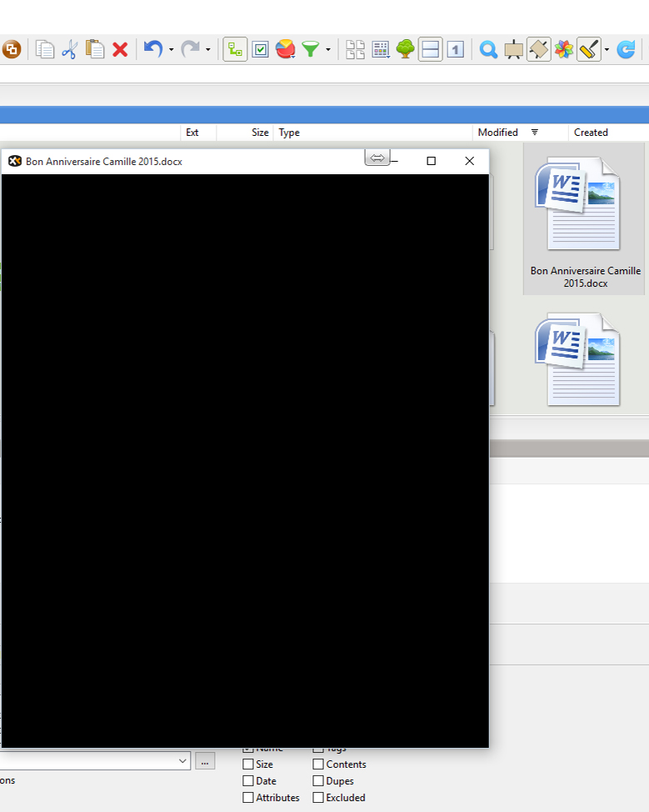Expand the Visual Filter dropdown arrow
The height and width of the screenshot is (812, 649).
pyautogui.click(x=328, y=50)
